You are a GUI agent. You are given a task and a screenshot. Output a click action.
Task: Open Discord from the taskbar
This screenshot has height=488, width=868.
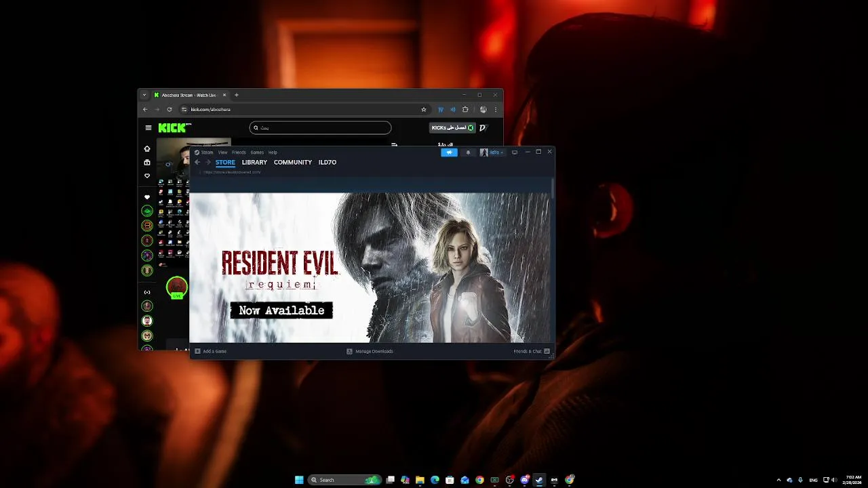524,480
